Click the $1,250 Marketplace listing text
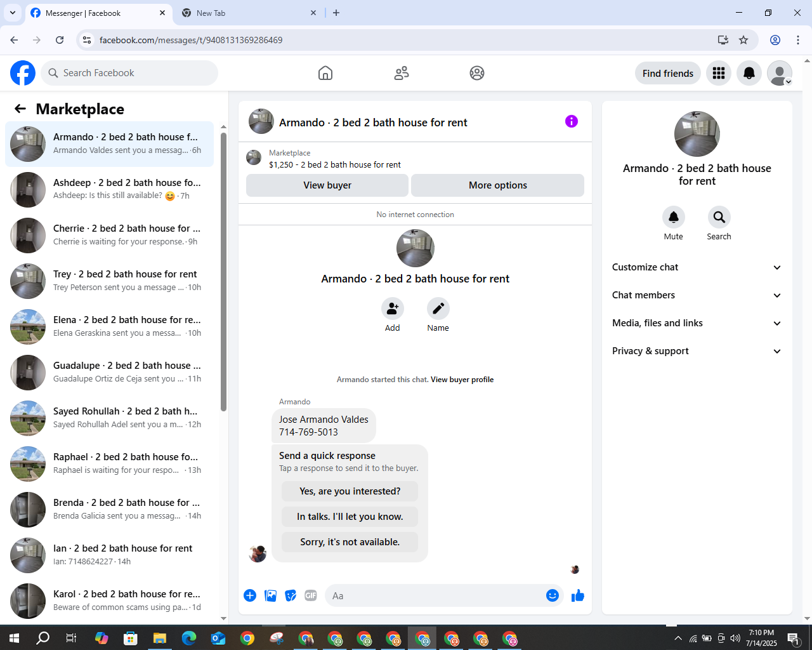Viewport: 812px width, 650px height. 335,164
